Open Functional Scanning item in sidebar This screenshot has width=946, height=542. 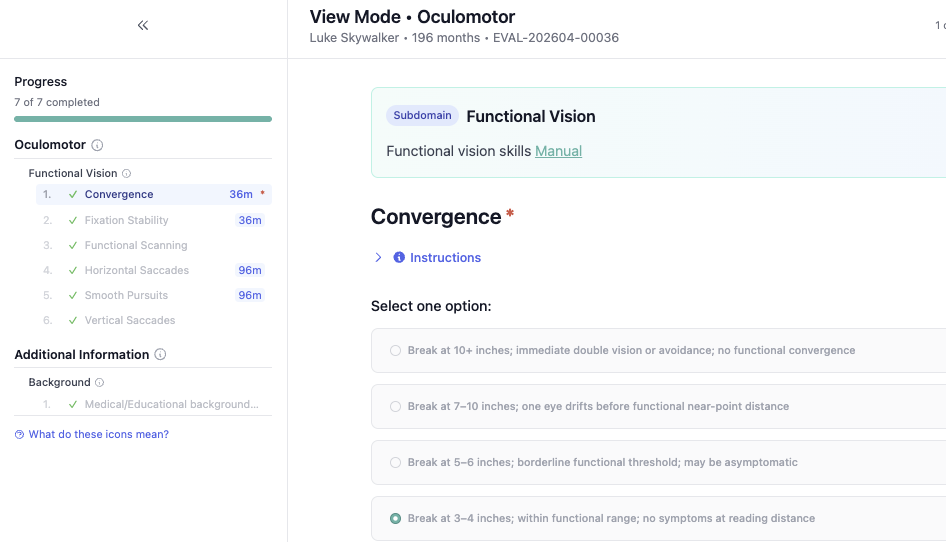point(136,245)
